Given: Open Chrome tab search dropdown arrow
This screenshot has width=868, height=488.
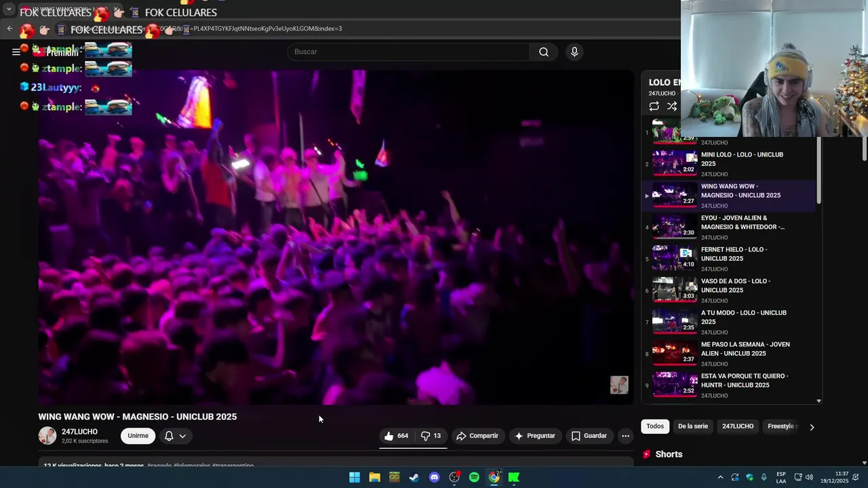Looking at the screenshot, I should pos(9,9).
